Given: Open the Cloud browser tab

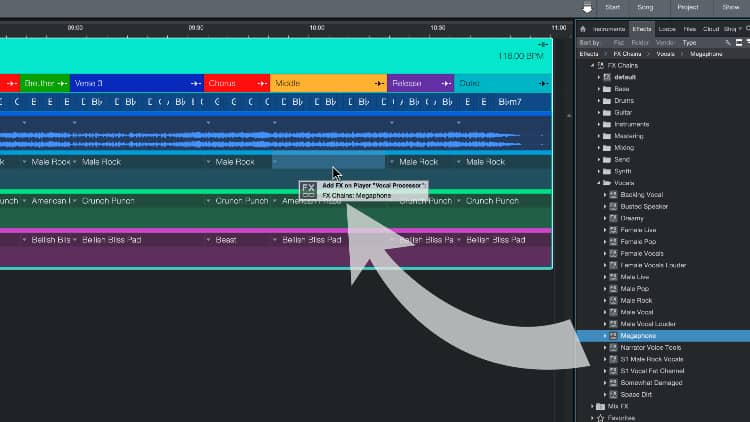Looking at the screenshot, I should pyautogui.click(x=711, y=29).
